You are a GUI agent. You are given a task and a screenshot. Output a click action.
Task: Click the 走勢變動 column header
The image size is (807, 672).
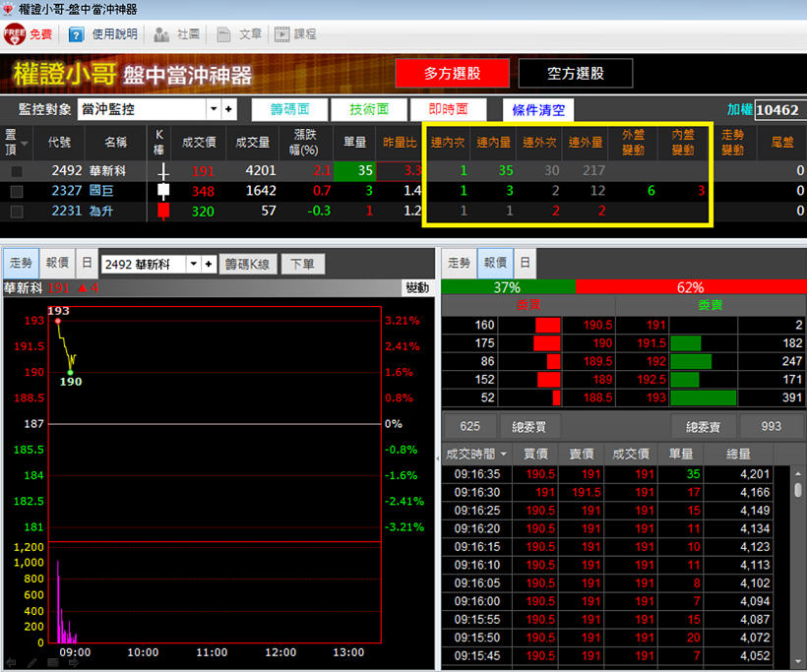coord(732,143)
